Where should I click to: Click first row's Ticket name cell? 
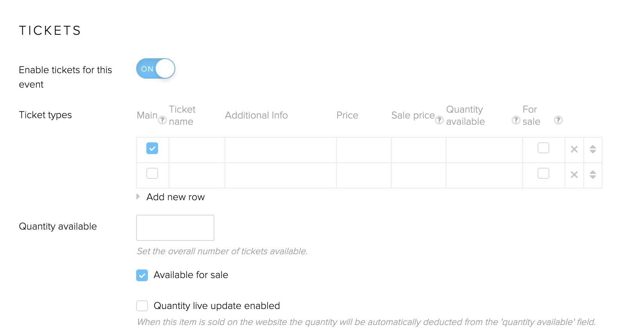point(197,150)
